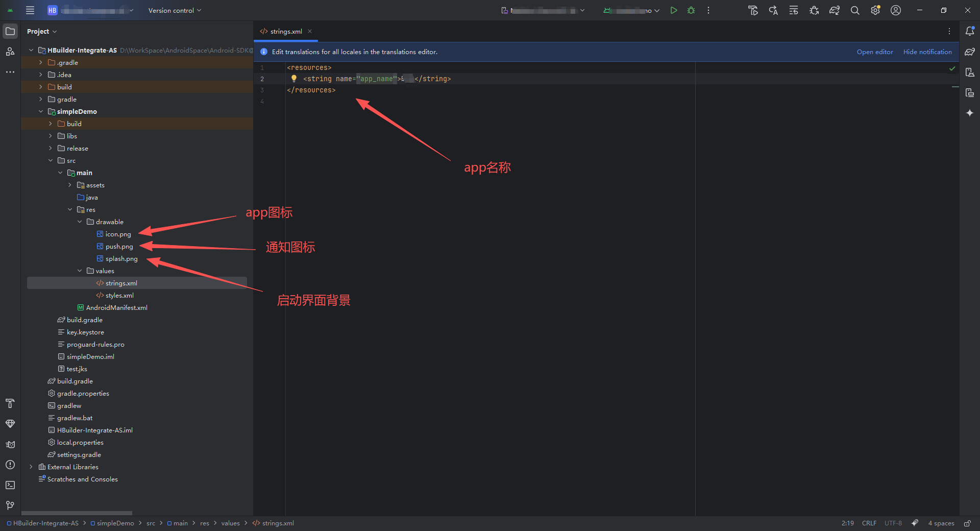980x531 pixels.
Task: Open the Project tool window icon
Action: [10, 31]
